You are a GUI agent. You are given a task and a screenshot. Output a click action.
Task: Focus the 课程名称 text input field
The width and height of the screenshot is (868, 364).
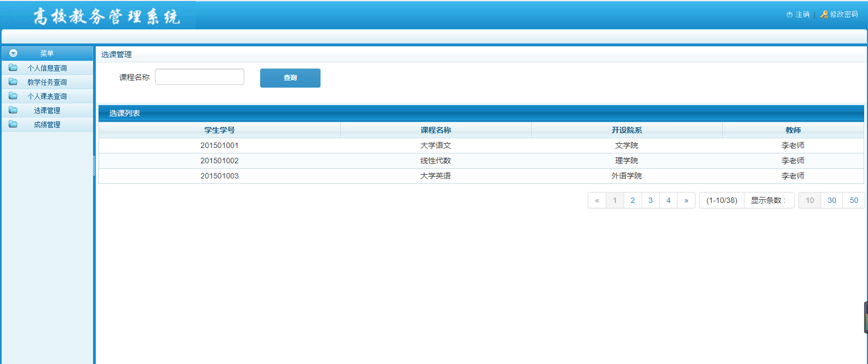pyautogui.click(x=199, y=77)
